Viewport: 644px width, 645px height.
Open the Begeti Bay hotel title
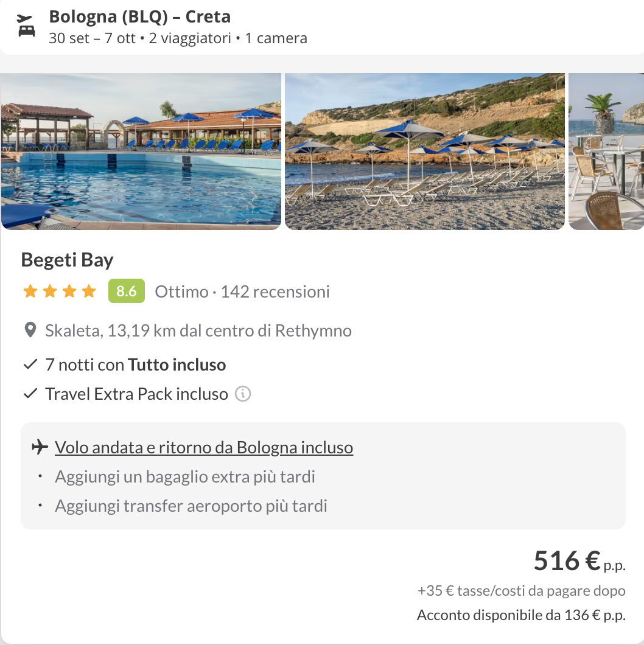(68, 260)
